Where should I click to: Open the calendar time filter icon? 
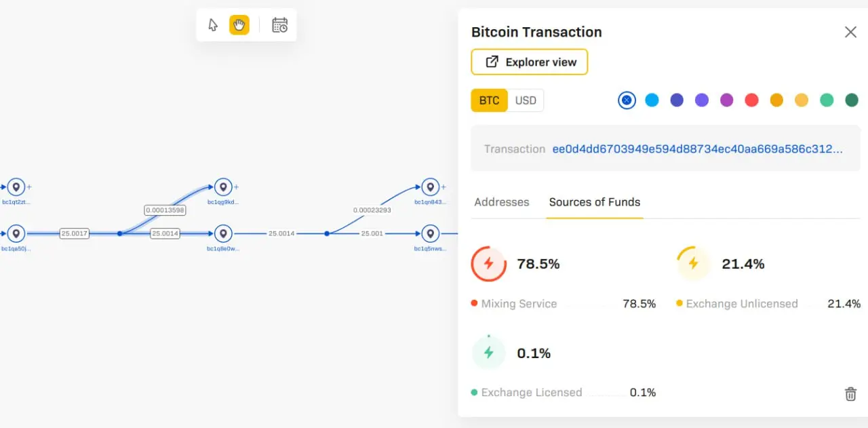pos(279,25)
